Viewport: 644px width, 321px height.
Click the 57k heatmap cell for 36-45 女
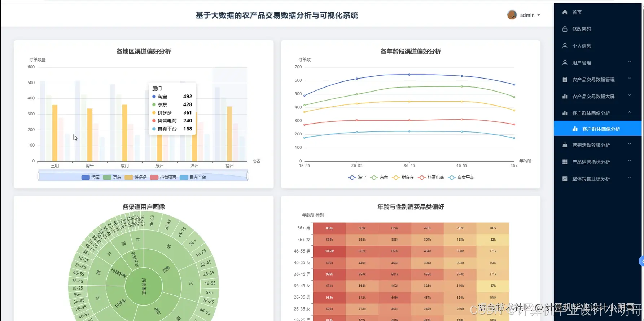pyautogui.click(x=493, y=286)
